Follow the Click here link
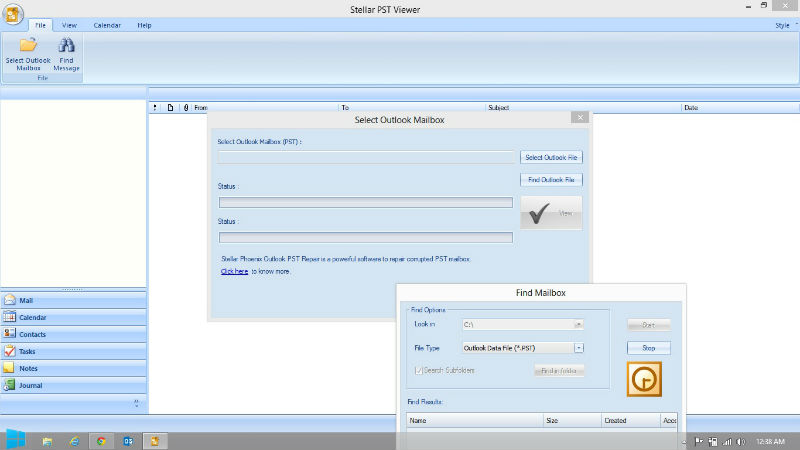 click(234, 271)
